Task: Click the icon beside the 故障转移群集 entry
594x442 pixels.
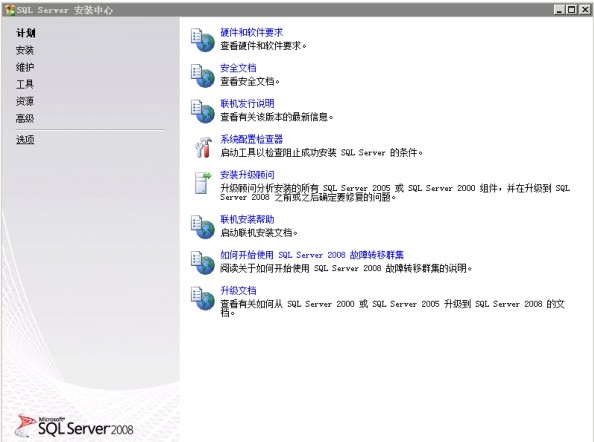Action: [x=203, y=262]
